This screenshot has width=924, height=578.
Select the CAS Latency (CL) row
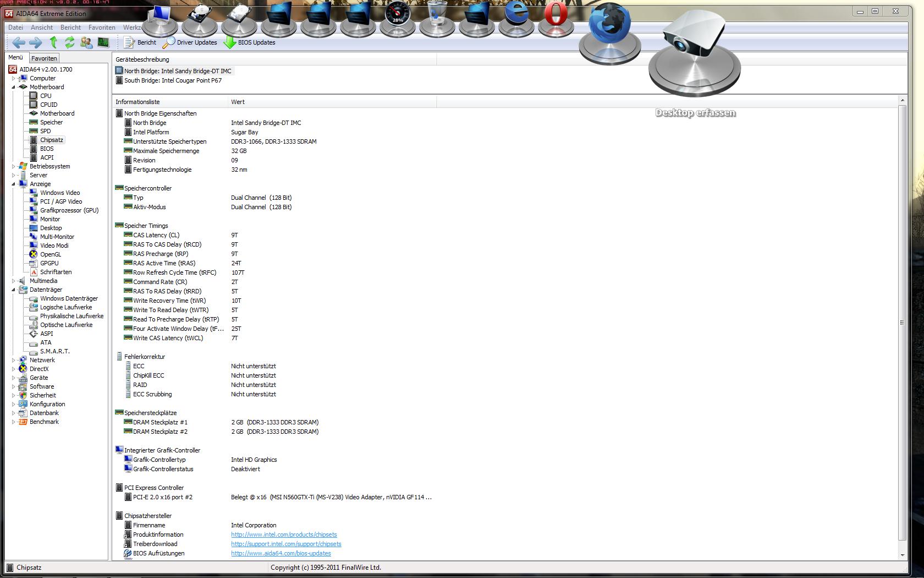[156, 235]
